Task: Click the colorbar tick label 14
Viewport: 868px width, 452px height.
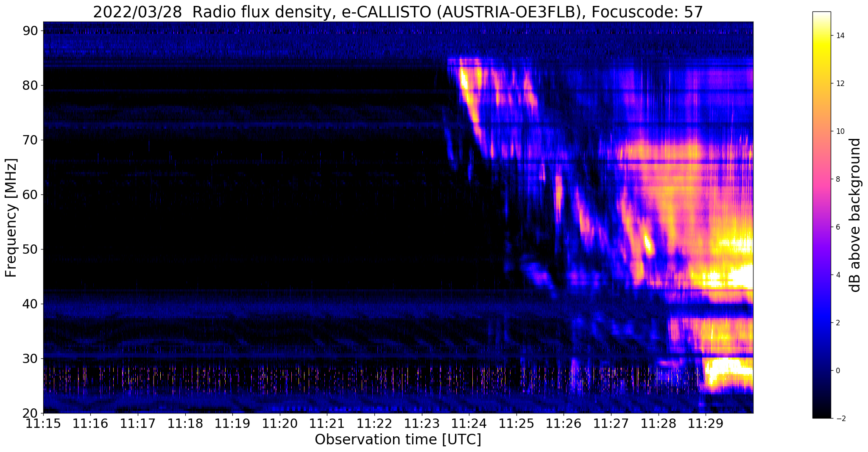Action: tap(840, 36)
